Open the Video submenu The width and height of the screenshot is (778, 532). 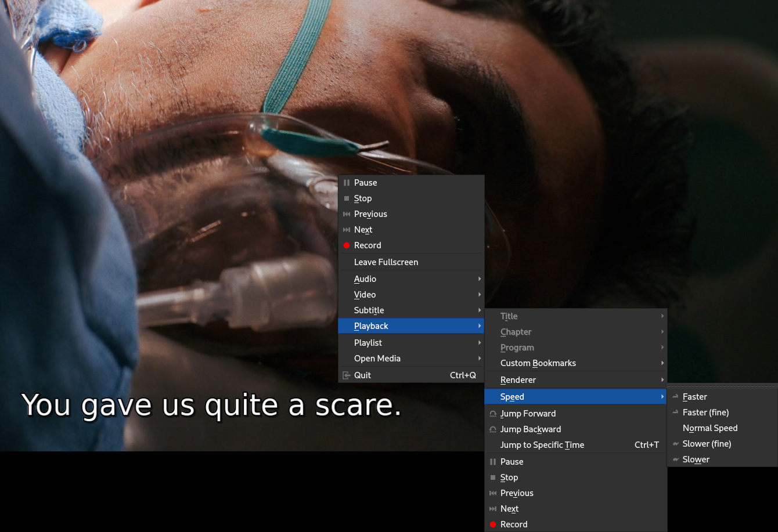tap(411, 295)
